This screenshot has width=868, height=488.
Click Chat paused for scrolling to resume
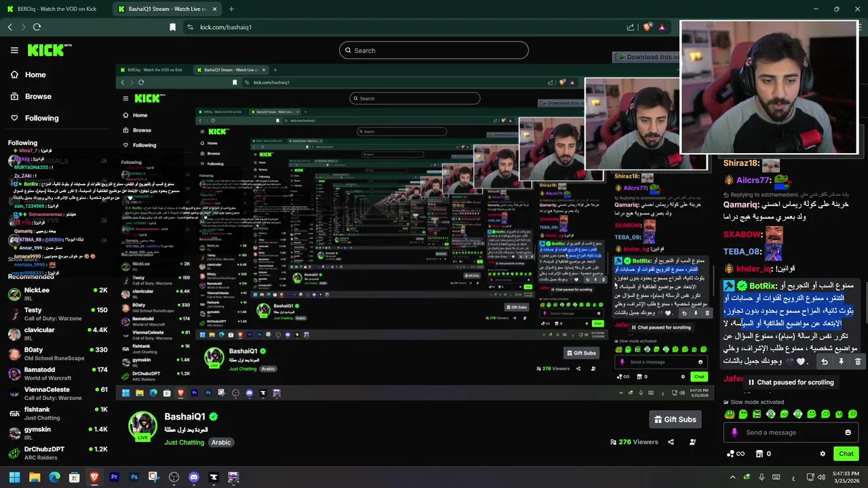tap(791, 382)
